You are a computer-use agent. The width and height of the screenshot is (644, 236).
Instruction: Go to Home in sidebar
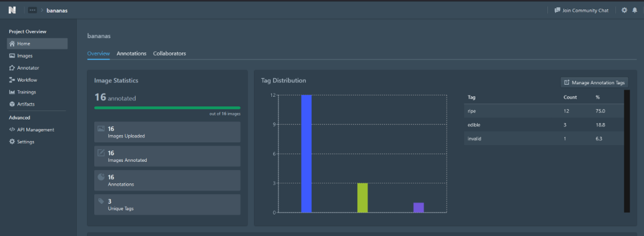pyautogui.click(x=38, y=44)
